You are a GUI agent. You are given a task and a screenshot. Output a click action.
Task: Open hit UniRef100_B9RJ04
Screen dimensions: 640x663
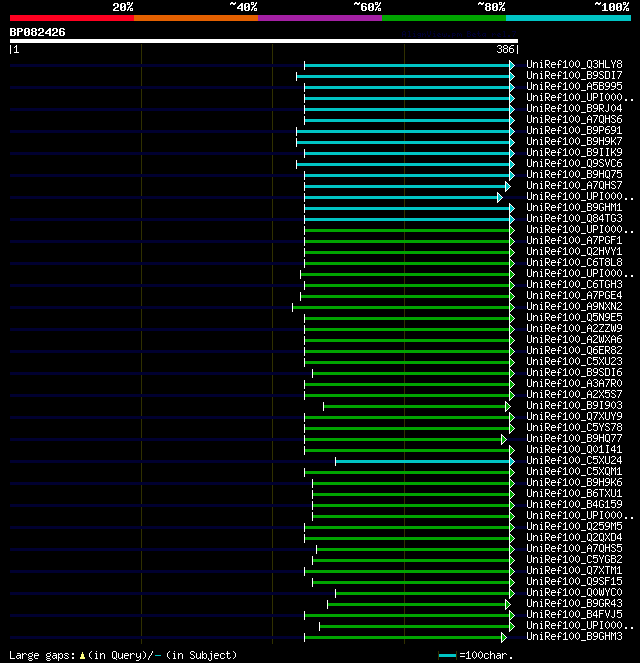pos(574,109)
